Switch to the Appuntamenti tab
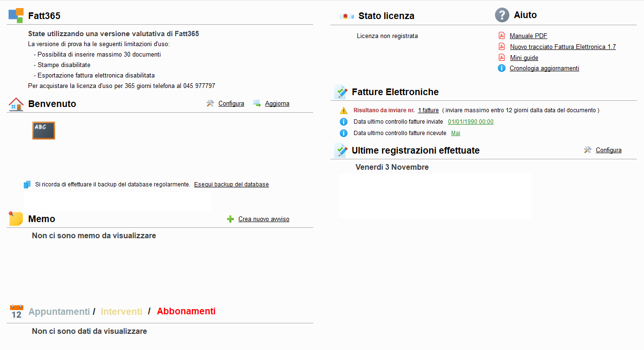 (59, 311)
